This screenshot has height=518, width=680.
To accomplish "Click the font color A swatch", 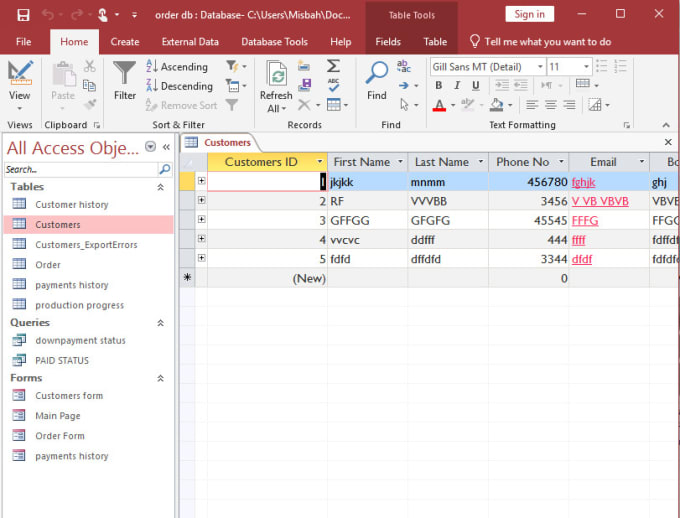I will 439,105.
